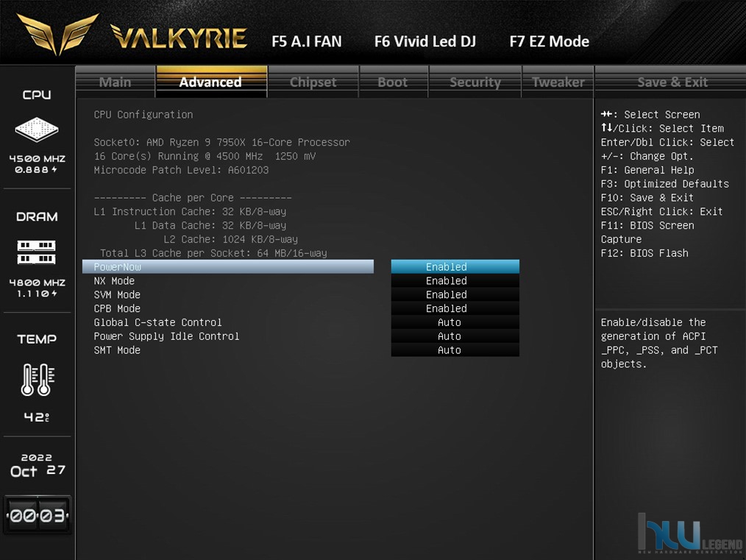Click the 42 degree temperature reading
The width and height of the screenshot is (746, 560).
(x=37, y=417)
